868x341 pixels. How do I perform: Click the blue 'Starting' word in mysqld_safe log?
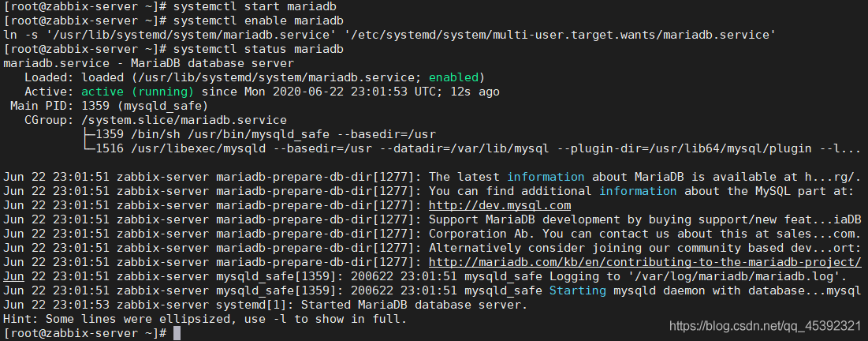[x=578, y=290]
